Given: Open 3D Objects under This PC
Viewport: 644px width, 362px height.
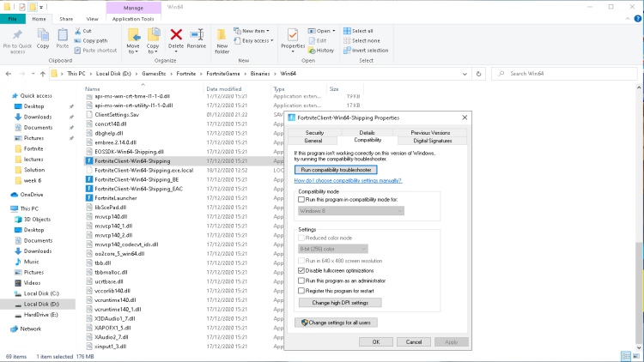Looking at the screenshot, I should click(x=37, y=219).
